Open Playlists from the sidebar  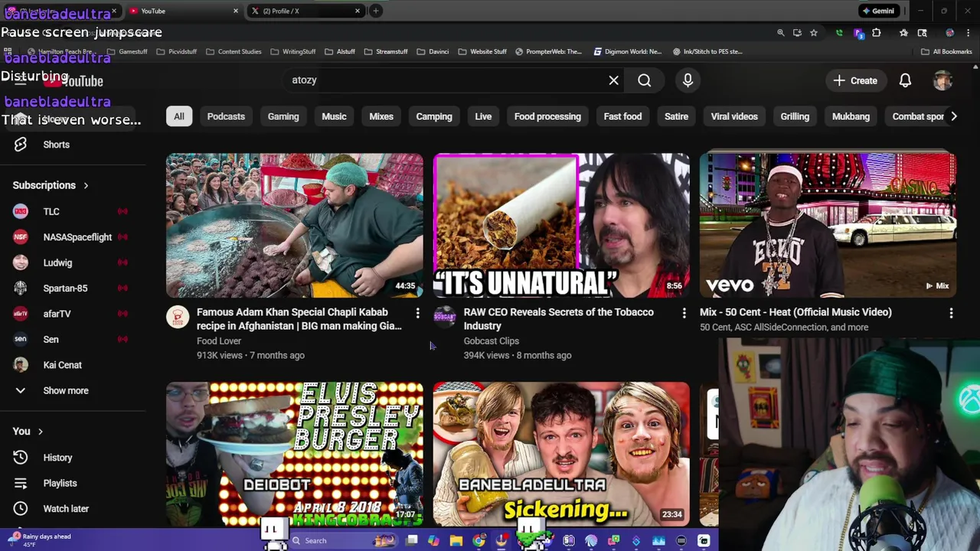[60, 483]
